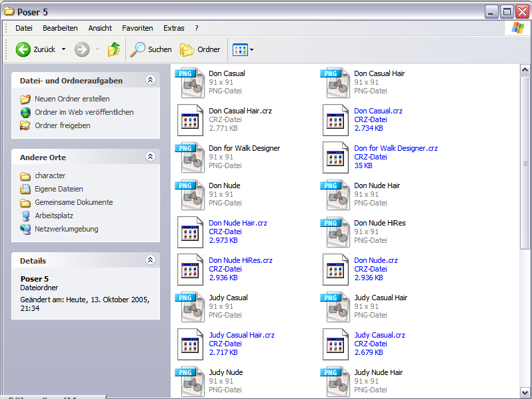Select the Don for Walk Designer.crz icon
The width and height of the screenshot is (532, 399).
(x=335, y=157)
